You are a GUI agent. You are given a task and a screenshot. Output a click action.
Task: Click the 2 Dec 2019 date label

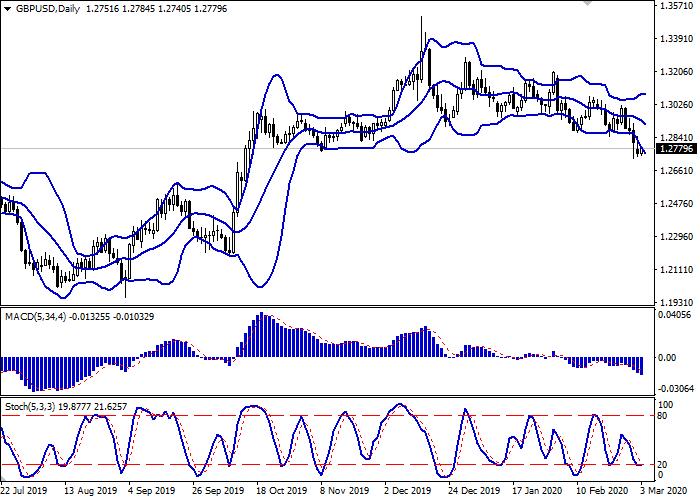(x=408, y=492)
